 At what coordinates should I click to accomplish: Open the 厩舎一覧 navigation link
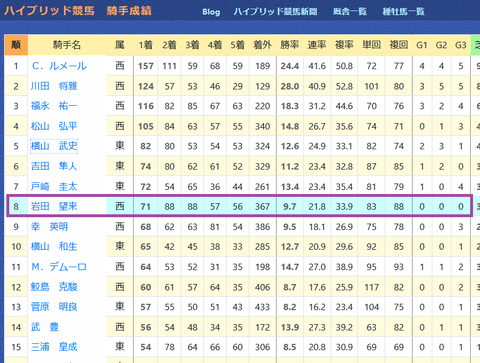point(350,12)
